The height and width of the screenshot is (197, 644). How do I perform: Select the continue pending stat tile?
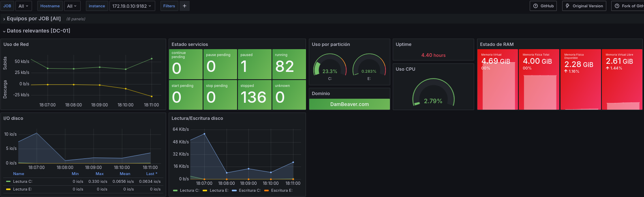[x=186, y=64]
